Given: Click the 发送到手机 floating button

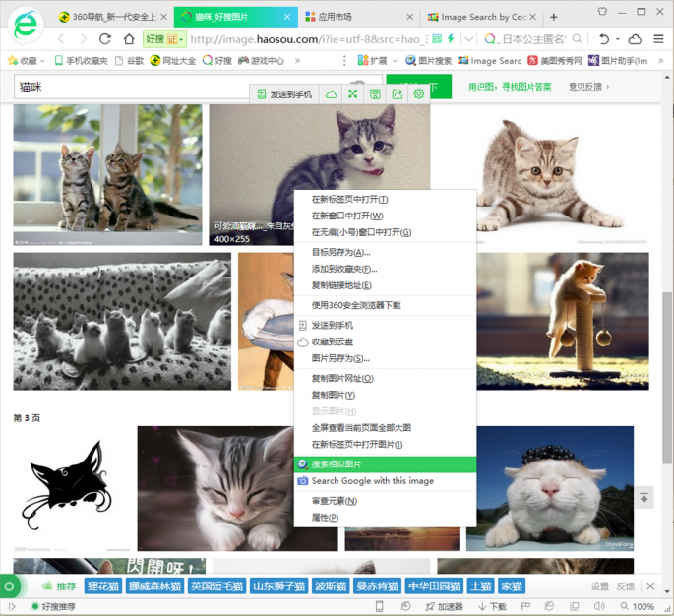Looking at the screenshot, I should click(284, 94).
